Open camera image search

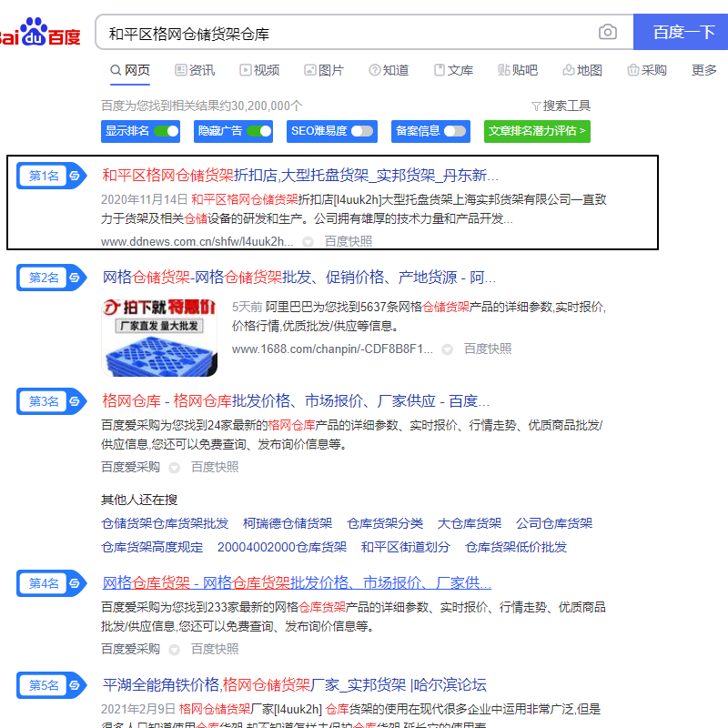(x=607, y=32)
